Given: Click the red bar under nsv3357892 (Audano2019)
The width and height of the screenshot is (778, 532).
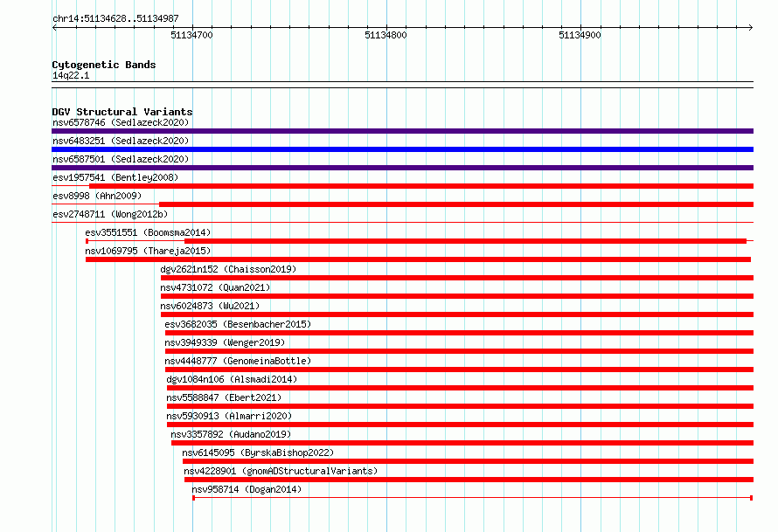Looking at the screenshot, I should point(462,443).
